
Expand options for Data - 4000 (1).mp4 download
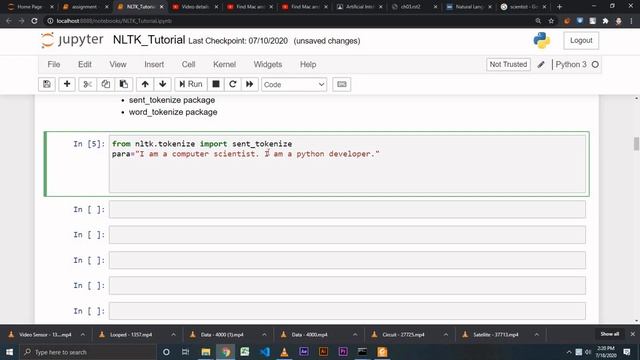tap(264, 334)
